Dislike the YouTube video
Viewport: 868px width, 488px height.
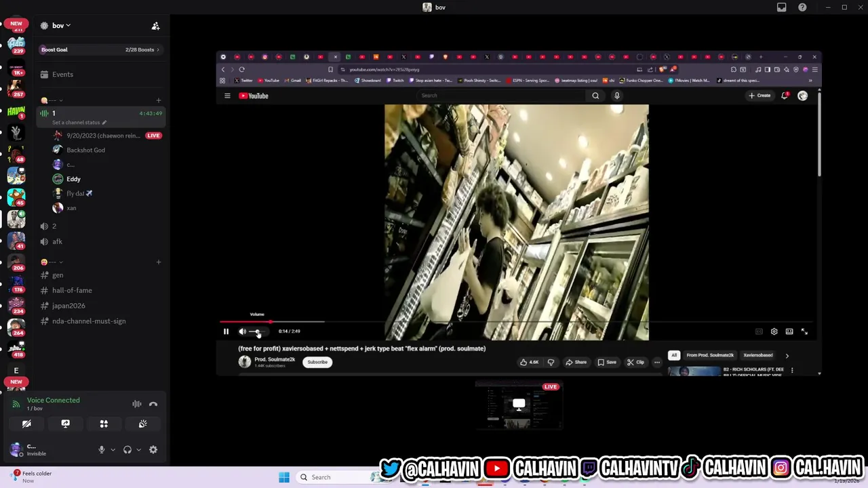[551, 362]
